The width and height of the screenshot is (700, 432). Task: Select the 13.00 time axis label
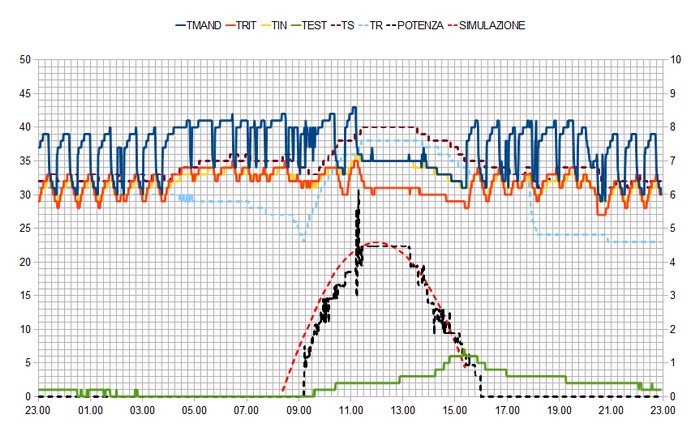tap(402, 410)
